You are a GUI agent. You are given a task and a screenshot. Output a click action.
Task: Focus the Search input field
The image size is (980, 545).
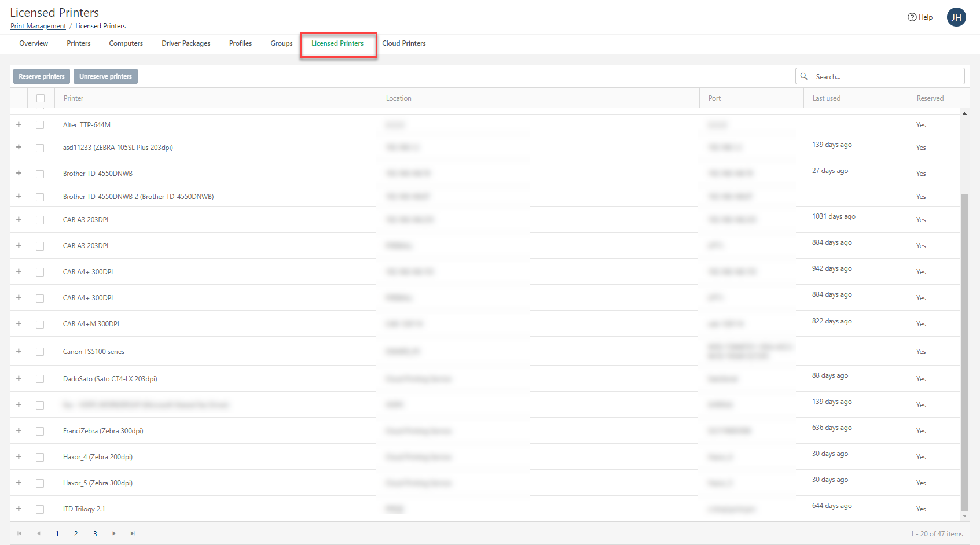point(887,76)
